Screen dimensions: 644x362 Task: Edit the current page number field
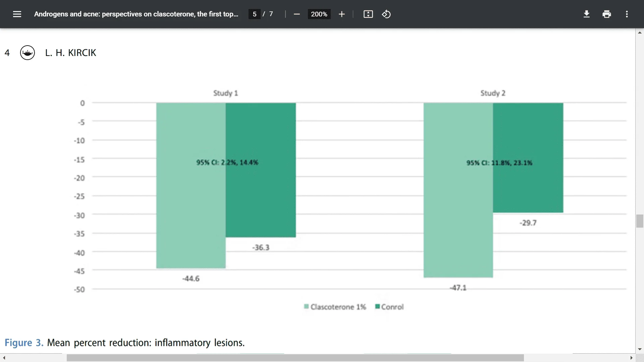point(255,14)
